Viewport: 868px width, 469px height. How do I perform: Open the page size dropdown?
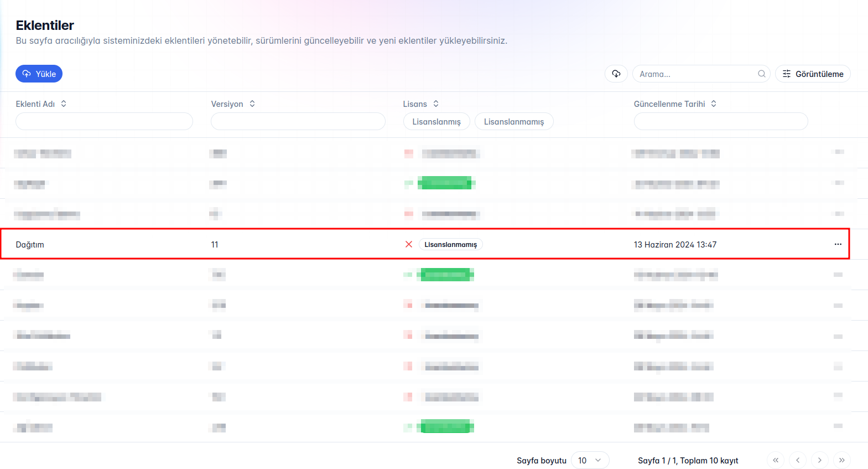tap(590, 460)
